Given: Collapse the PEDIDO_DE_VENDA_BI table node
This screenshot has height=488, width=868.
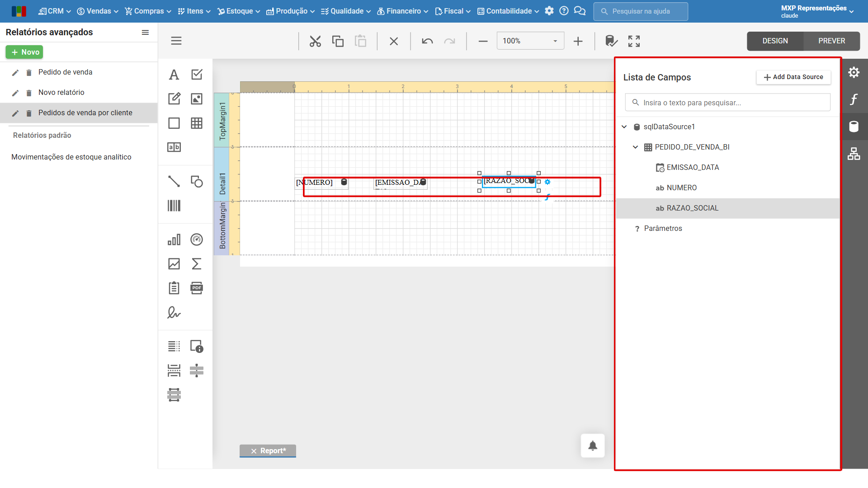Looking at the screenshot, I should (x=636, y=147).
